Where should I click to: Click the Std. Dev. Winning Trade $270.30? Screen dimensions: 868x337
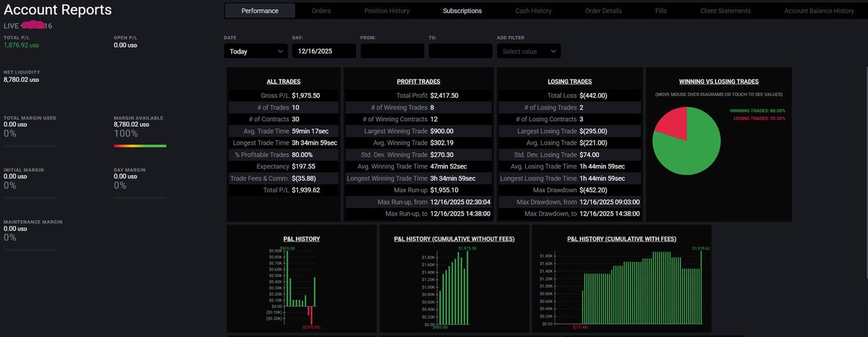point(442,153)
